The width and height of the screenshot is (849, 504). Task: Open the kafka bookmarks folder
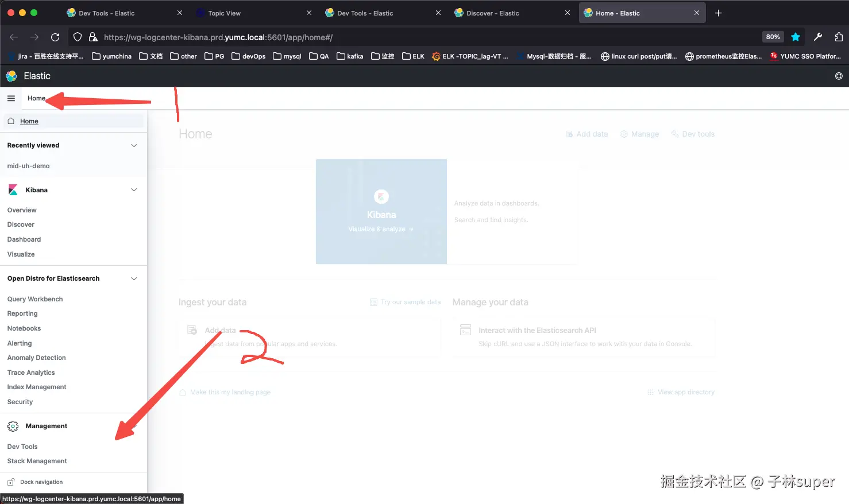click(350, 56)
